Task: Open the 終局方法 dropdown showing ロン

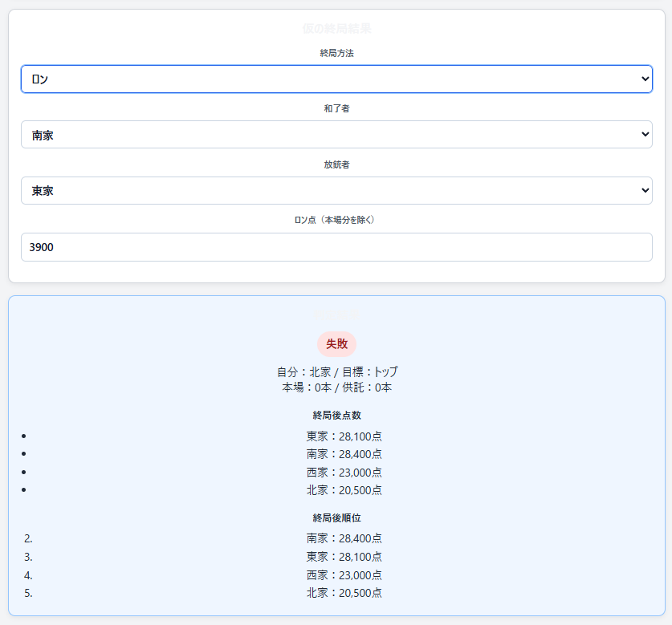Action: tap(336, 79)
